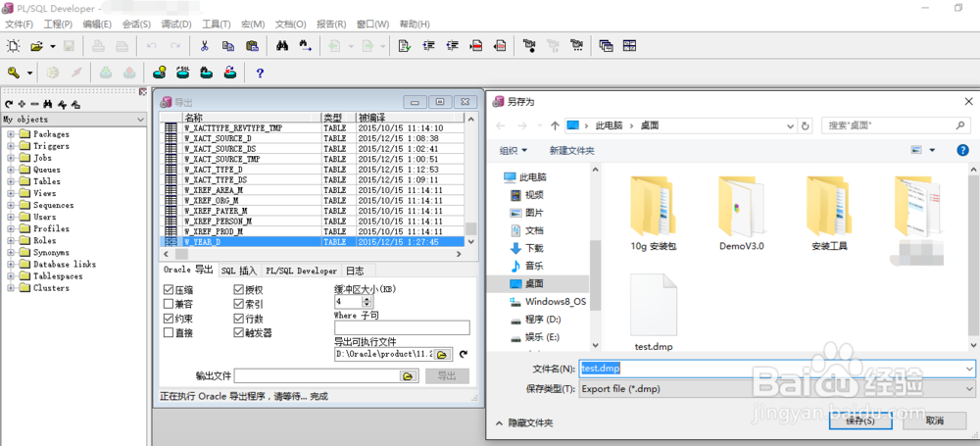Open the 组织 dropdown menu
The height and width of the screenshot is (446, 980).
tap(514, 151)
